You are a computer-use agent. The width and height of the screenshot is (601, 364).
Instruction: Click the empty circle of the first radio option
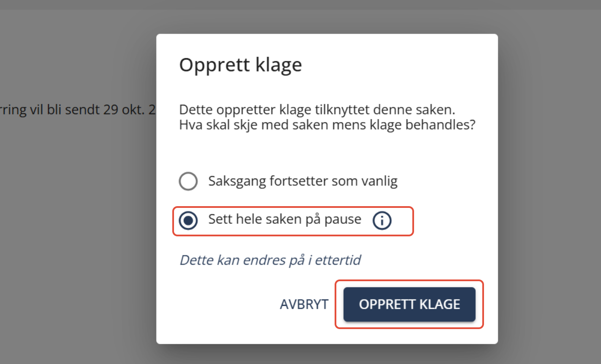(188, 181)
